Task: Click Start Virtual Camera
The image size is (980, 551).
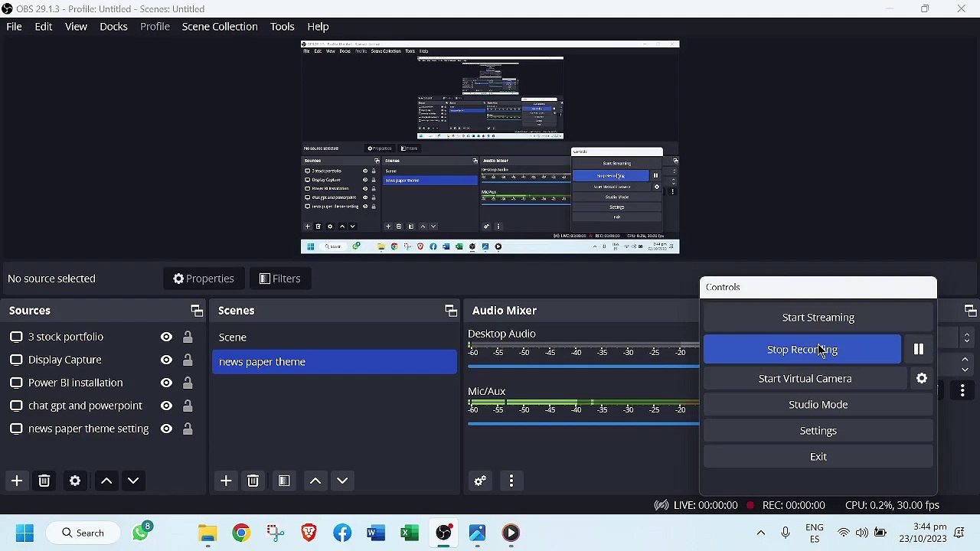Action: coord(805,378)
